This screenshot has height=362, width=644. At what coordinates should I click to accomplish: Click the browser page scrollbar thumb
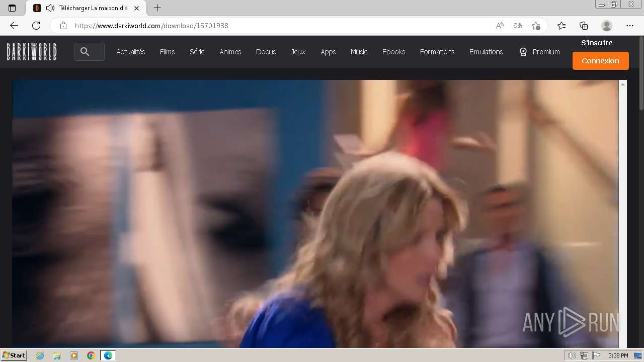click(641, 73)
